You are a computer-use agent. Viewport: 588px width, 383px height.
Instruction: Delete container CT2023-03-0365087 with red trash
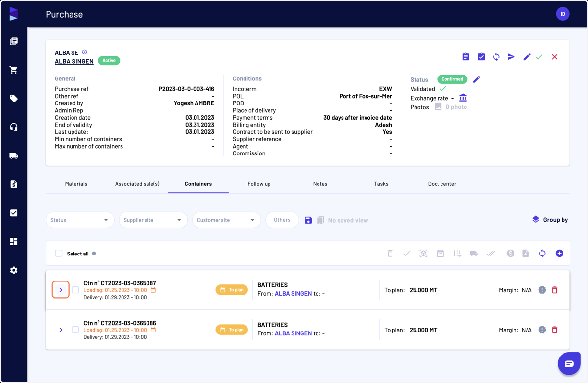click(x=555, y=290)
